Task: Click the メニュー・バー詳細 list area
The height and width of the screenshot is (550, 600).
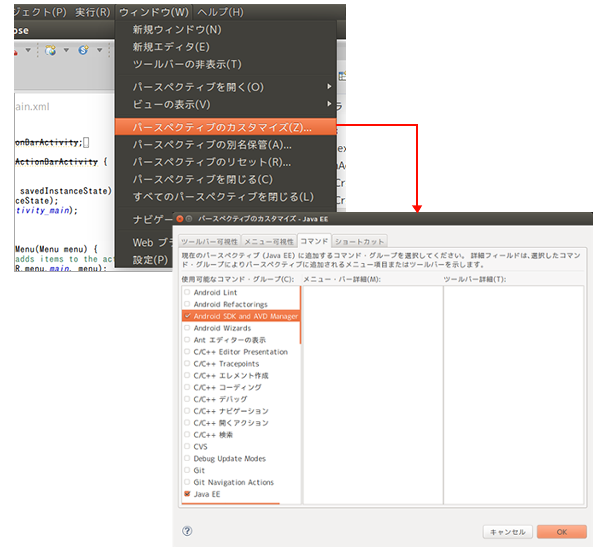Action: pyautogui.click(x=373, y=395)
